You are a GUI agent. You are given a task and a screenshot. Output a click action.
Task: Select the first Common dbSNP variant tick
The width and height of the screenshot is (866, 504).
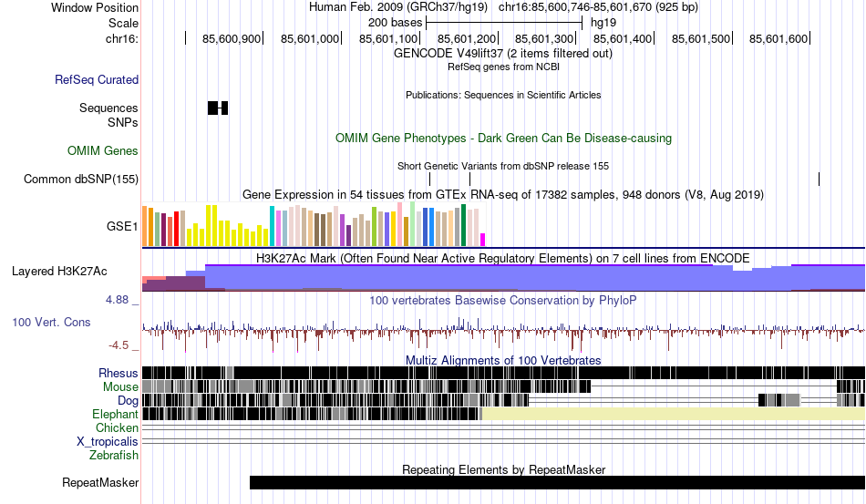[429, 179]
